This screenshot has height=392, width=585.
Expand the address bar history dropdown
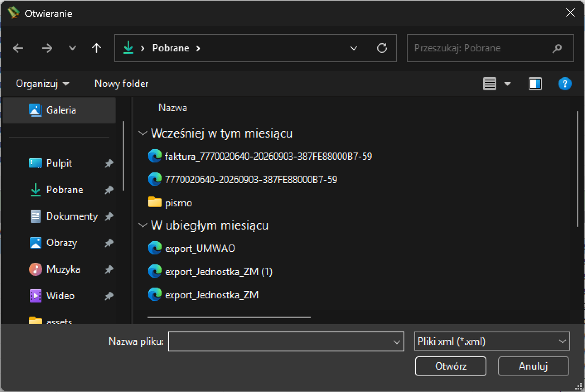pyautogui.click(x=354, y=48)
